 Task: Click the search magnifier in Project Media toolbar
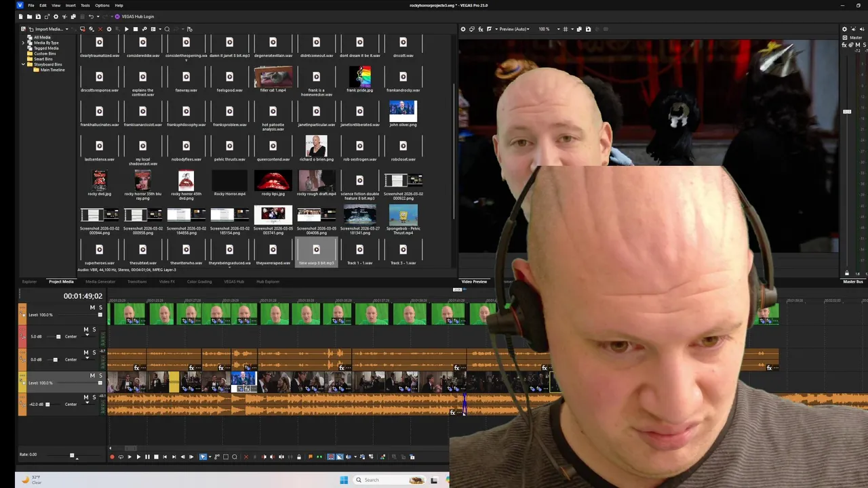(x=167, y=29)
